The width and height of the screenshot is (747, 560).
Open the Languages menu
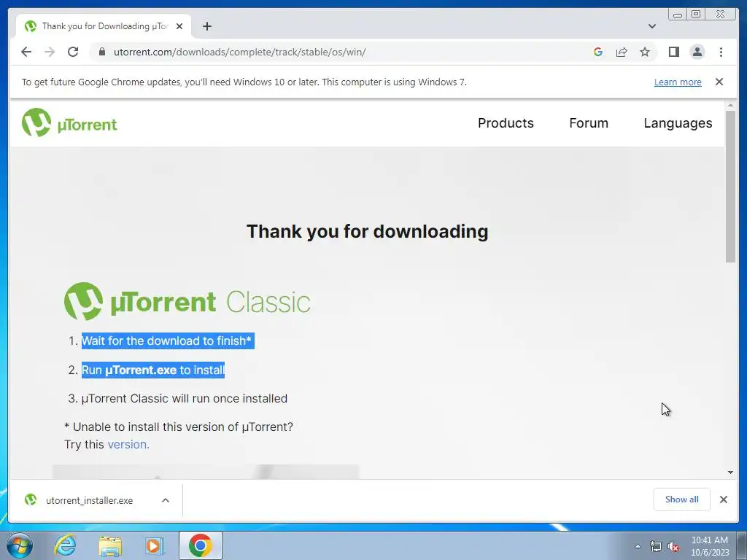click(x=678, y=122)
